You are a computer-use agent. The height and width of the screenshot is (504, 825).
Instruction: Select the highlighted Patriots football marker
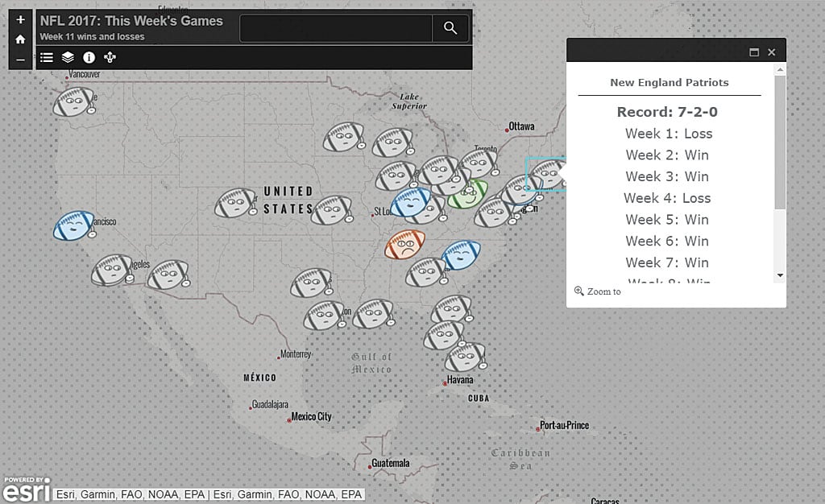tap(547, 175)
